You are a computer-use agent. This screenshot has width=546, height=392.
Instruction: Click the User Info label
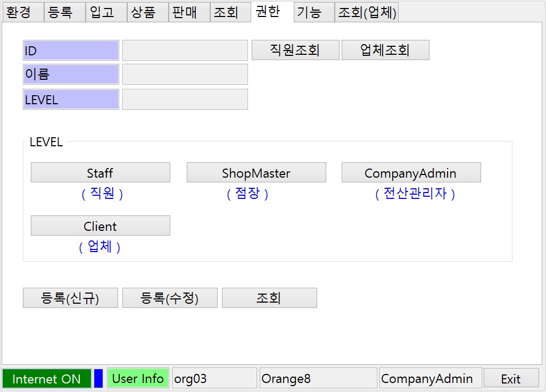click(138, 378)
